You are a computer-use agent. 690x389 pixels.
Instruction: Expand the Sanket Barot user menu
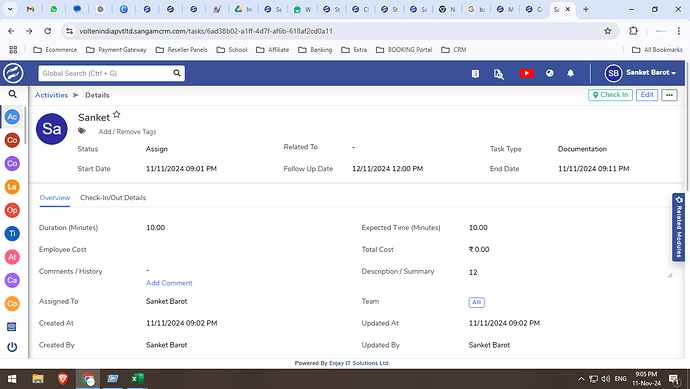pos(640,73)
